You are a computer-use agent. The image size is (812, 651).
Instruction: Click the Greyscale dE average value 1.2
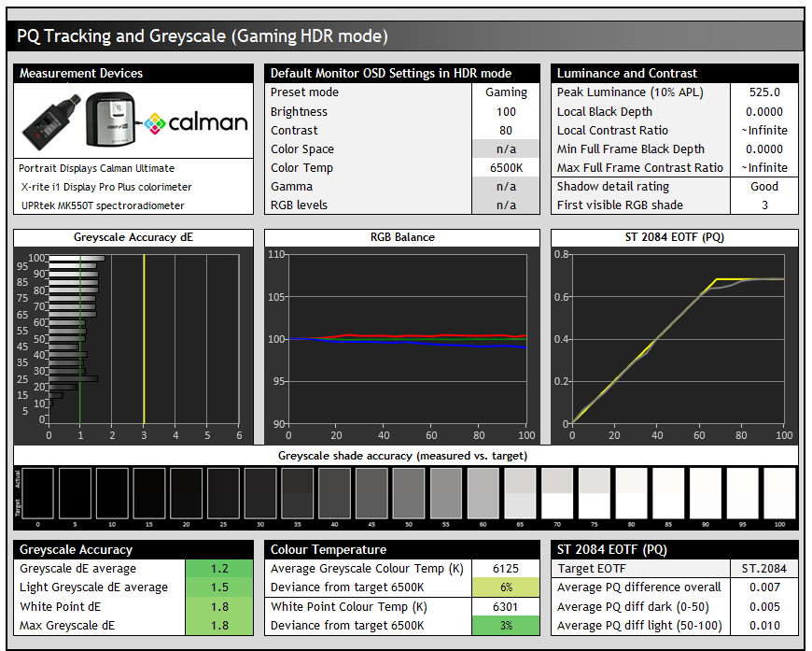(x=219, y=569)
